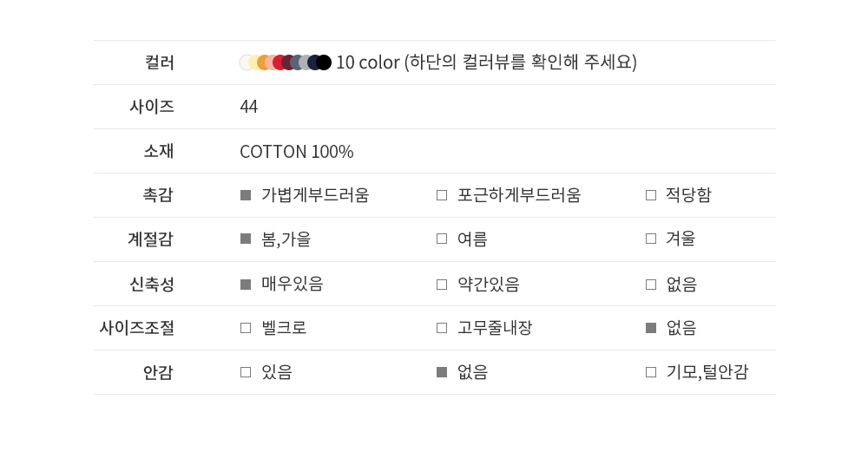The width and height of the screenshot is (868, 465).
Task: Check the 약간있음 elasticity checkbox
Action: pos(442,285)
